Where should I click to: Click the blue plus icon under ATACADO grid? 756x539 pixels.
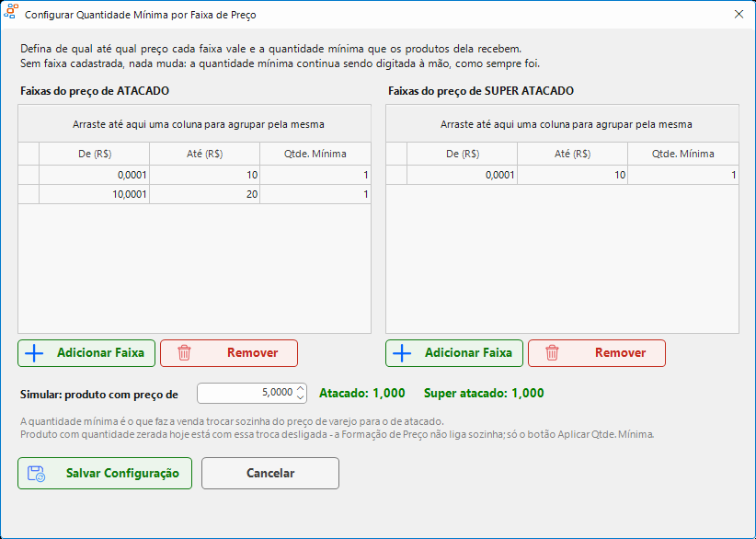coord(34,353)
